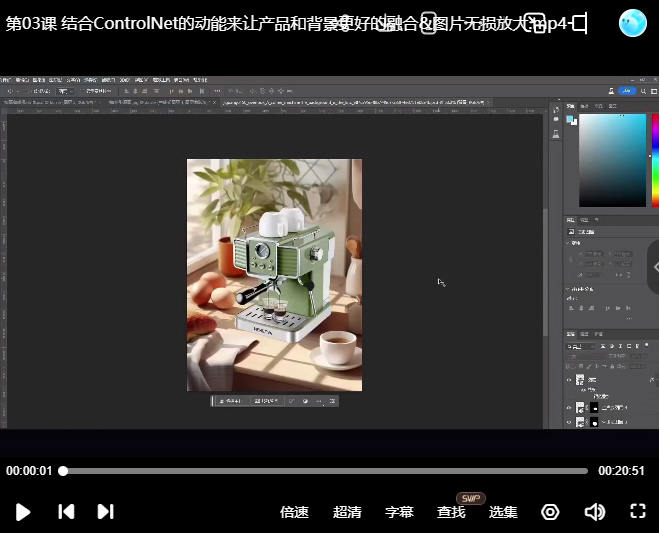This screenshot has width=659, height=533.
Task: Toggle visibility of the bottom layer
Action: pyautogui.click(x=569, y=422)
